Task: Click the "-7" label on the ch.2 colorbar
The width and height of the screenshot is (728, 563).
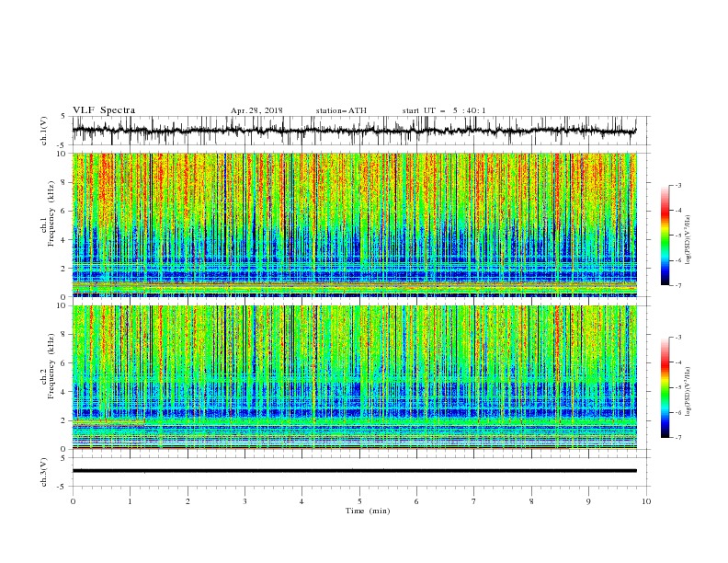Action: (677, 437)
